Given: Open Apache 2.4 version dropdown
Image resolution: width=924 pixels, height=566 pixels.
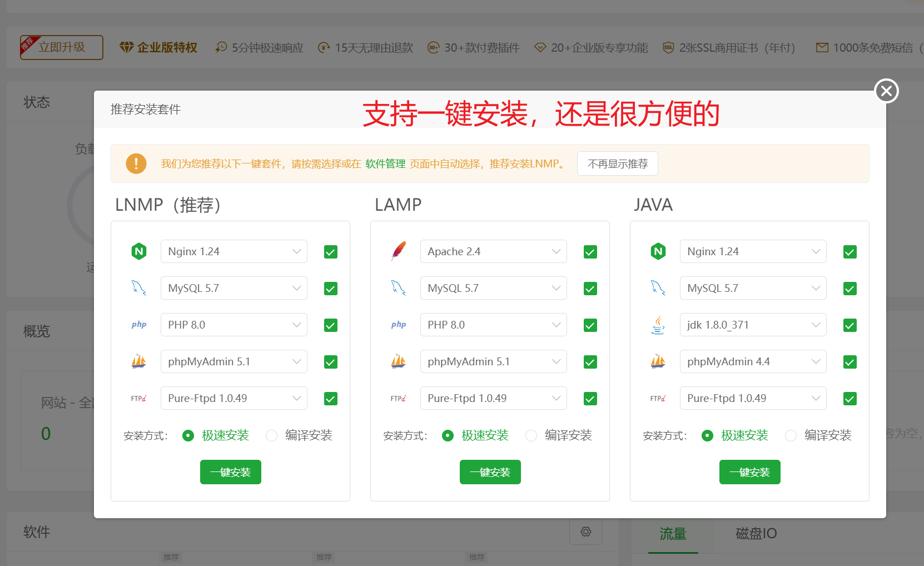Looking at the screenshot, I should pyautogui.click(x=494, y=251).
